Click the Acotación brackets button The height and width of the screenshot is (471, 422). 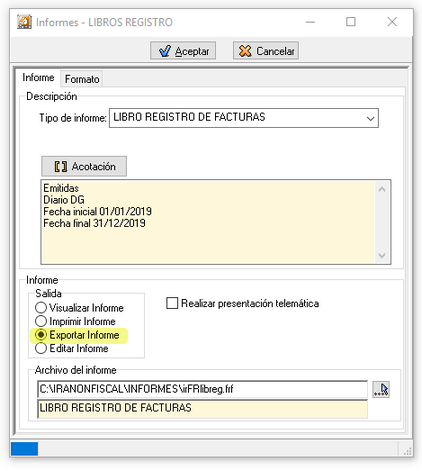[84, 166]
